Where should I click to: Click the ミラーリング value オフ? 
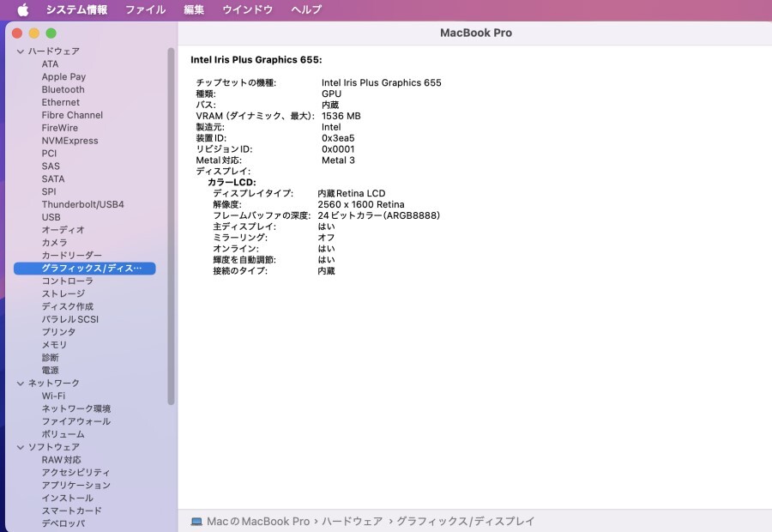tap(326, 238)
